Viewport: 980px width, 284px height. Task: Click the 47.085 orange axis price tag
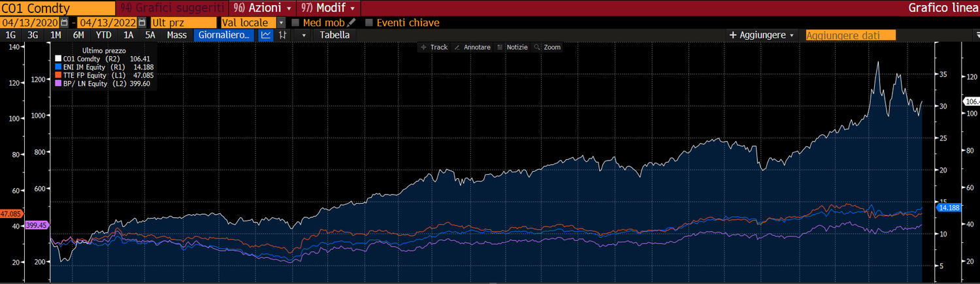pyautogui.click(x=12, y=213)
